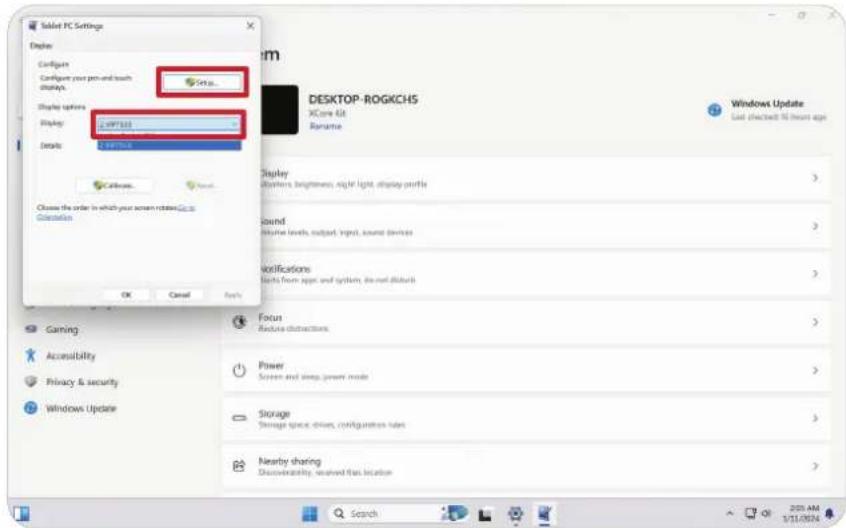Click the Windows Update icon in sidebar
Screen dimensions: 846x528
31,408
